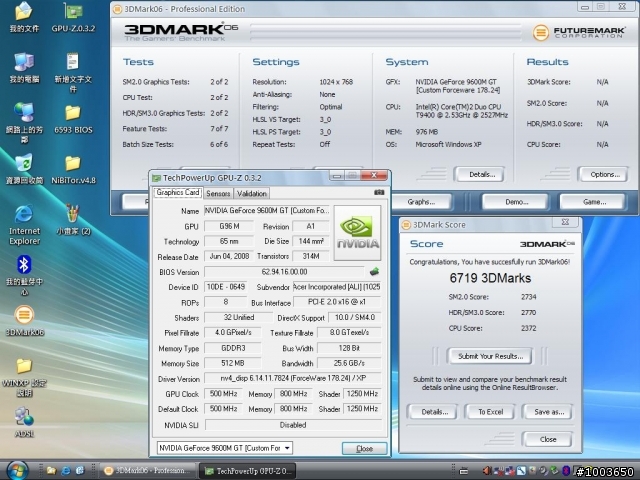Image resolution: width=640 pixels, height=480 pixels.
Task: Click Submit Your Results button
Action: 490,356
